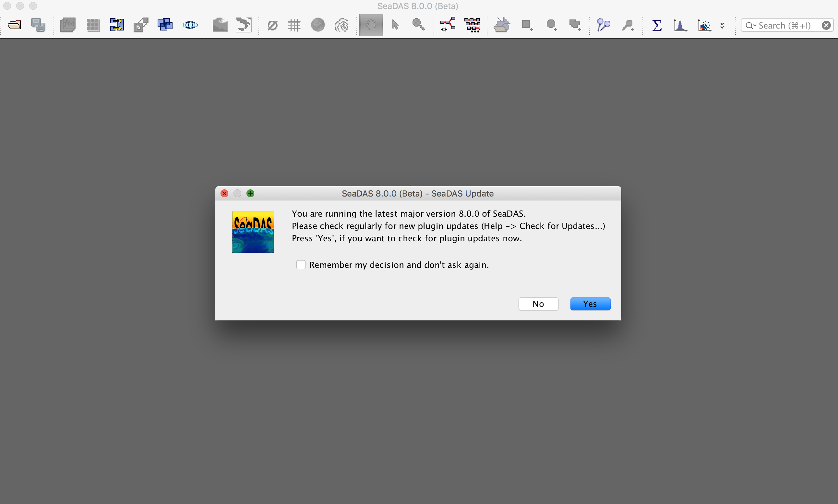Click the Import Vector Data icon
This screenshot has width=838, height=504.
click(x=502, y=25)
